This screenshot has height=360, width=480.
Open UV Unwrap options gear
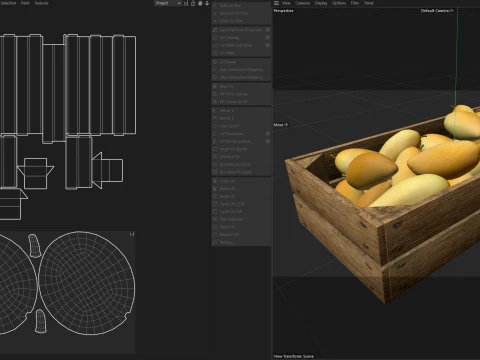click(x=268, y=38)
